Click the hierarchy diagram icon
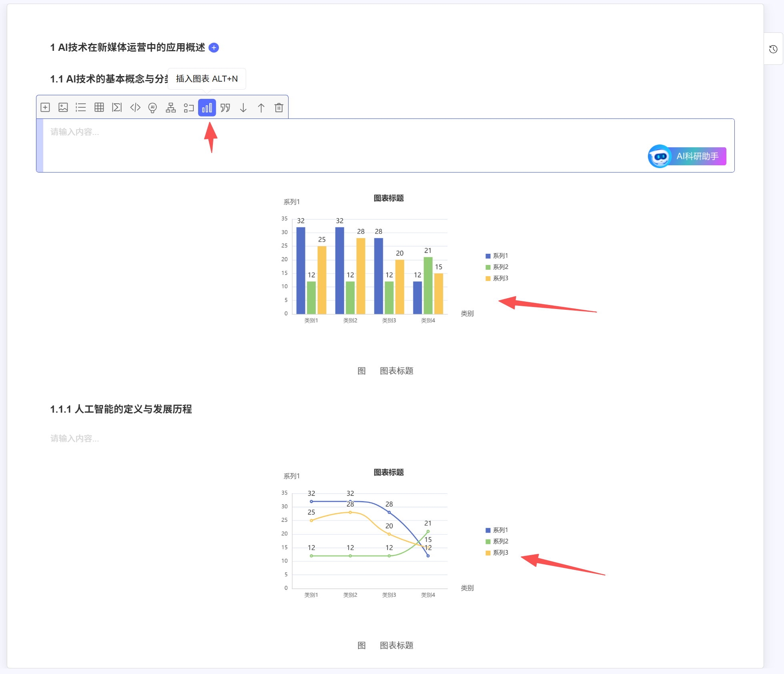 tap(171, 107)
